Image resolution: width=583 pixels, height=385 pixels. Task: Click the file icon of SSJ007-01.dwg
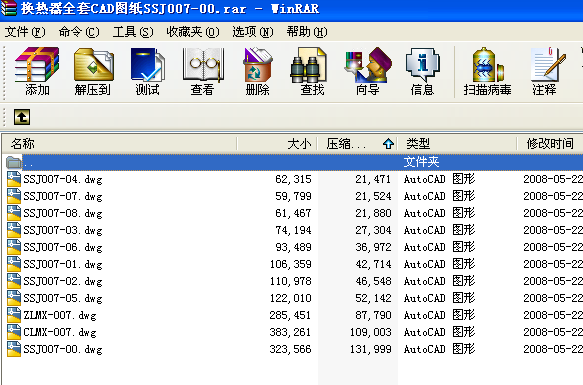14,264
